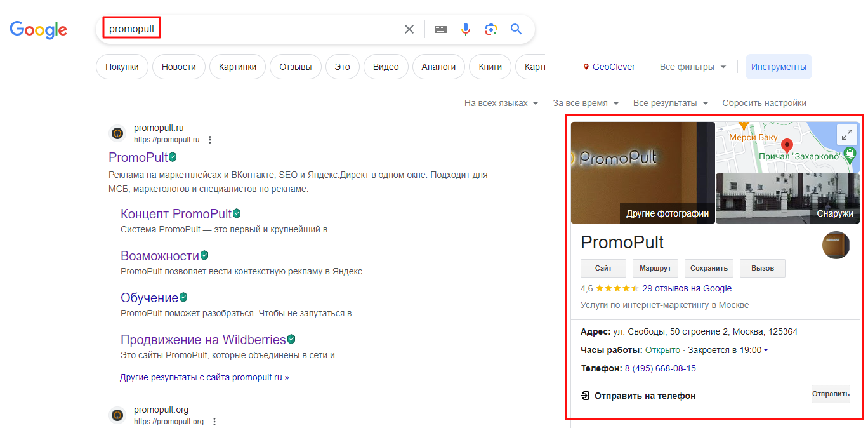The height and width of the screenshot is (428, 868).
Task: Submit search with the magnifier icon
Action: (x=516, y=29)
